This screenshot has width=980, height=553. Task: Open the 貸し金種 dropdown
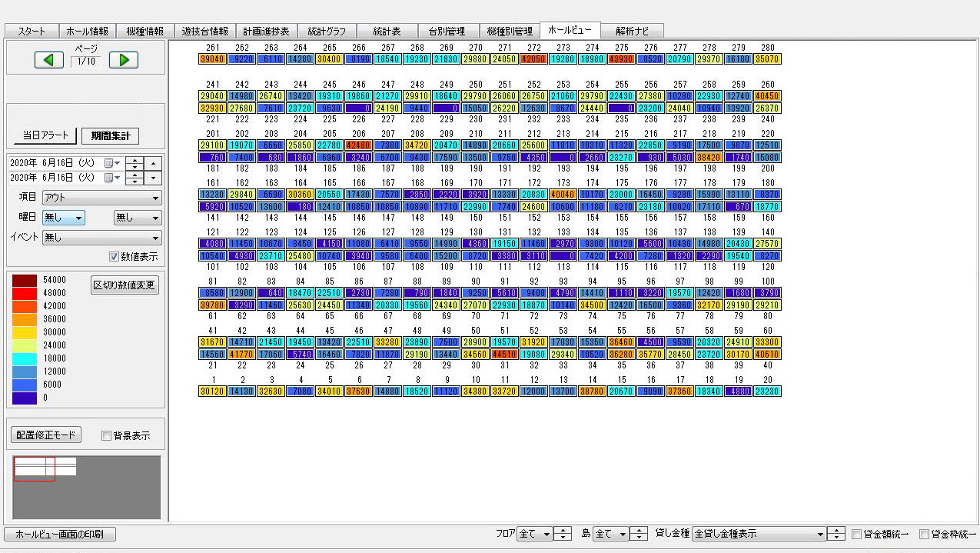[x=759, y=534]
